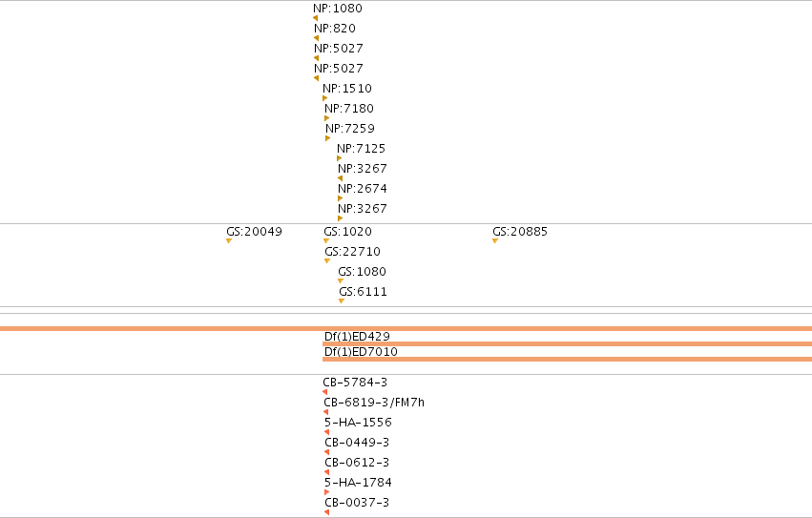Select the arrow marker under NP:1510
The width and height of the screenshot is (812, 518).
click(x=325, y=98)
